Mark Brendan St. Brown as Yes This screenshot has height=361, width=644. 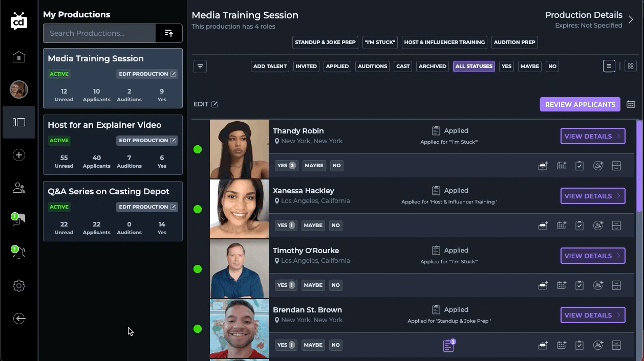[286, 345]
